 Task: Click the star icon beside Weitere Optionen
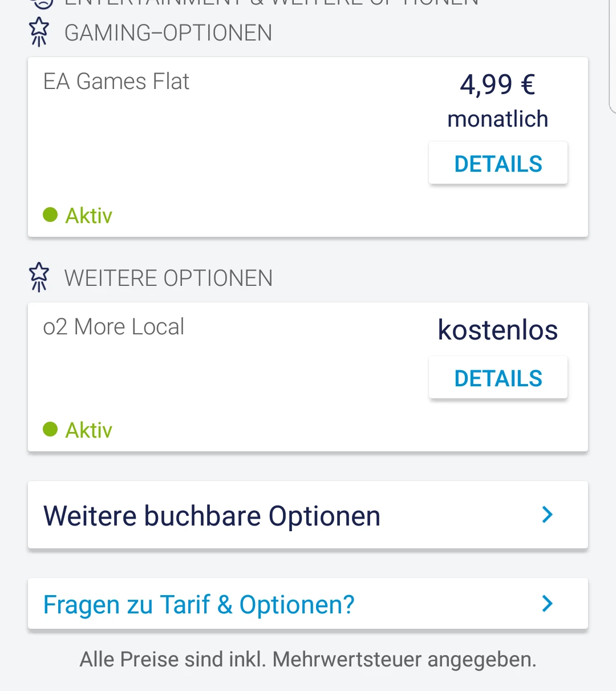pyautogui.click(x=39, y=277)
